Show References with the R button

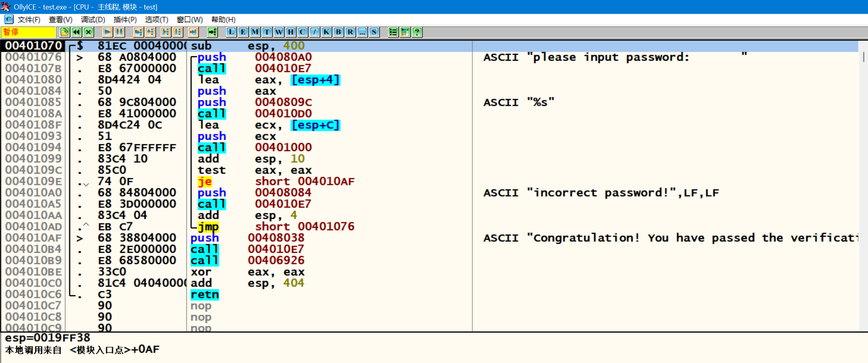[x=350, y=32]
